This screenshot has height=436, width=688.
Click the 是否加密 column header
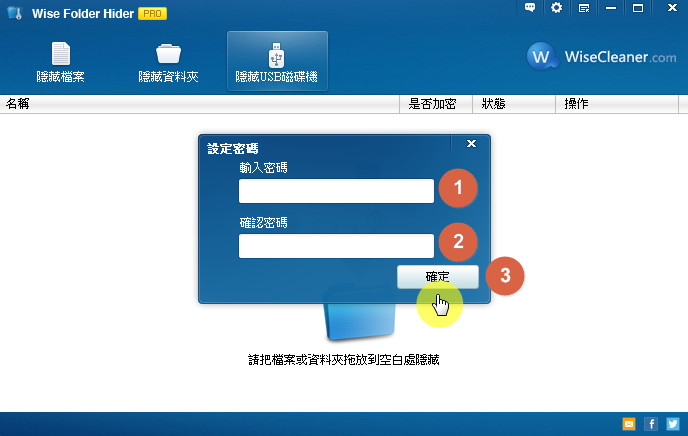click(x=433, y=104)
